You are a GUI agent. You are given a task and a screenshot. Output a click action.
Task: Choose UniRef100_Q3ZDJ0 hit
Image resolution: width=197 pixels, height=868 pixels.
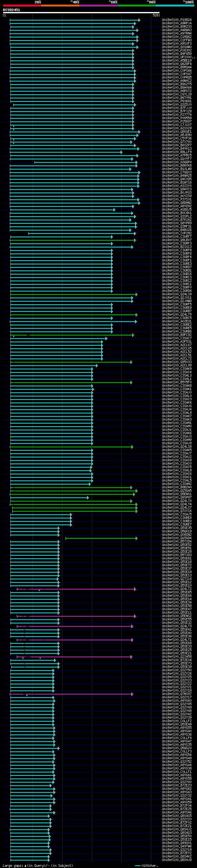point(177,104)
